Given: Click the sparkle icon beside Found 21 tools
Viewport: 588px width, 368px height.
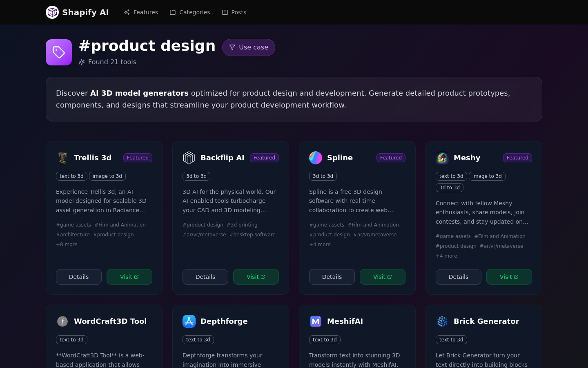Looking at the screenshot, I should pyautogui.click(x=82, y=62).
